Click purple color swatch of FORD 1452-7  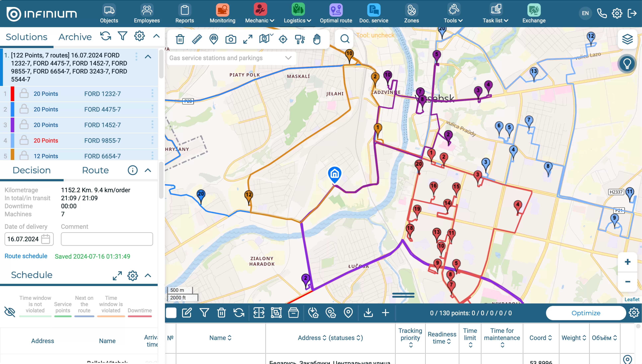12,125
